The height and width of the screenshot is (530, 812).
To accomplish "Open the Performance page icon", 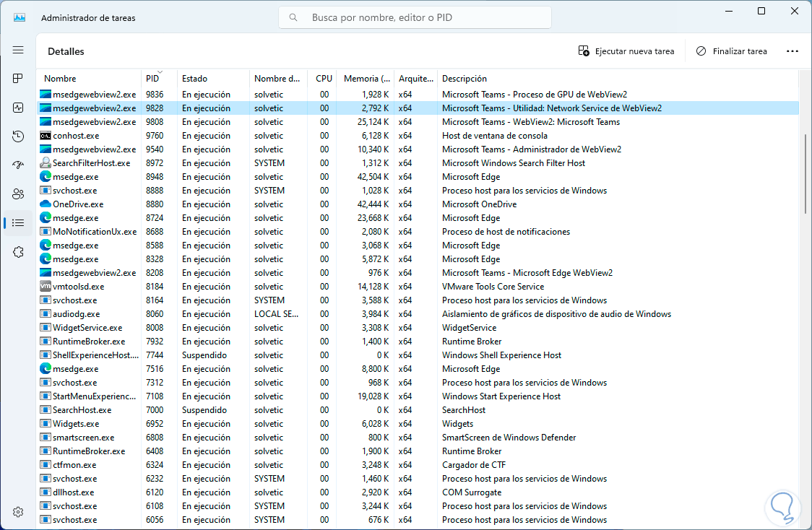I will coord(18,108).
